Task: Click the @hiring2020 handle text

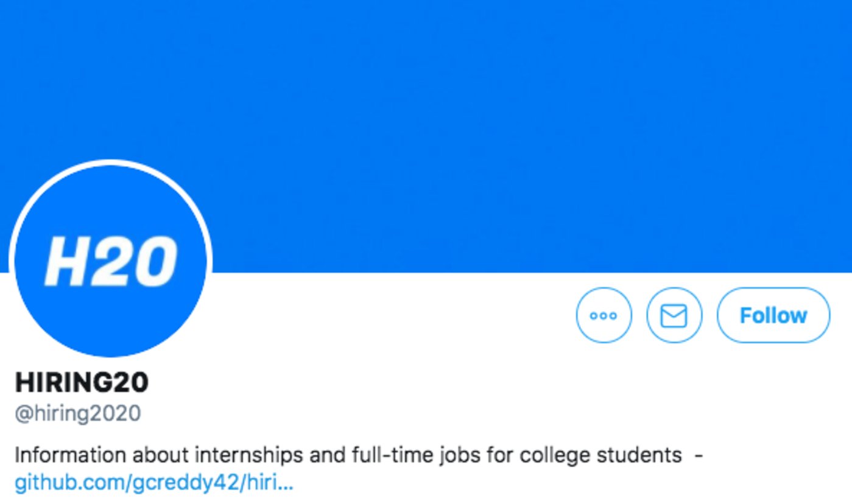Action: pos(78,413)
